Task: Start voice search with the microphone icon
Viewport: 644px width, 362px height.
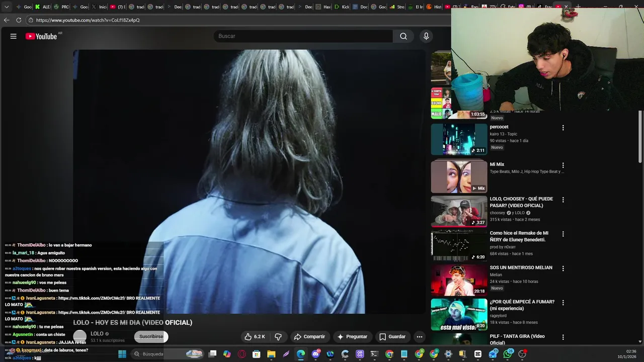Action: (x=426, y=36)
